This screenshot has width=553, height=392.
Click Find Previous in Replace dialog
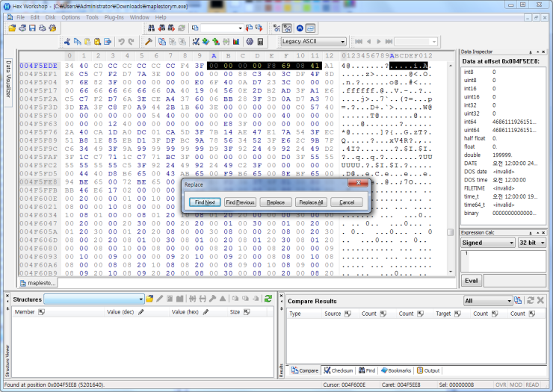pos(240,202)
